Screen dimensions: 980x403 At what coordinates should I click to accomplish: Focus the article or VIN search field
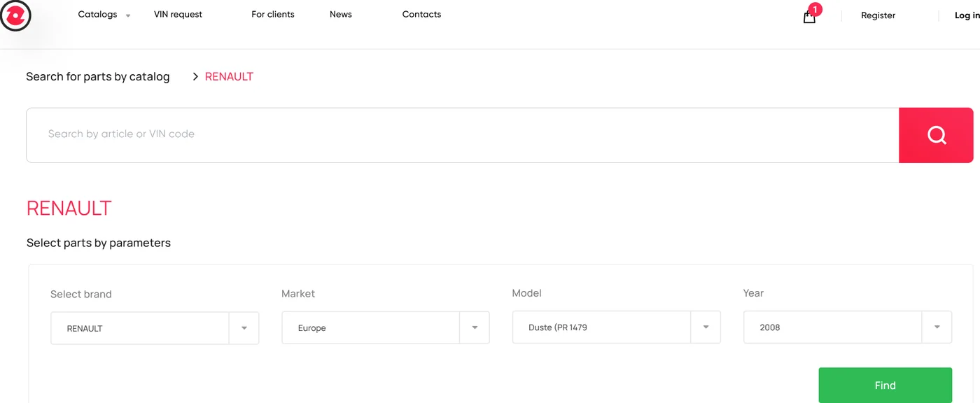462,135
